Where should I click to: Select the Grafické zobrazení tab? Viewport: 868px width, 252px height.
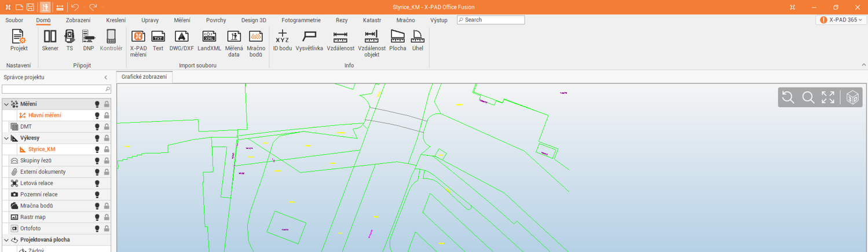point(144,77)
